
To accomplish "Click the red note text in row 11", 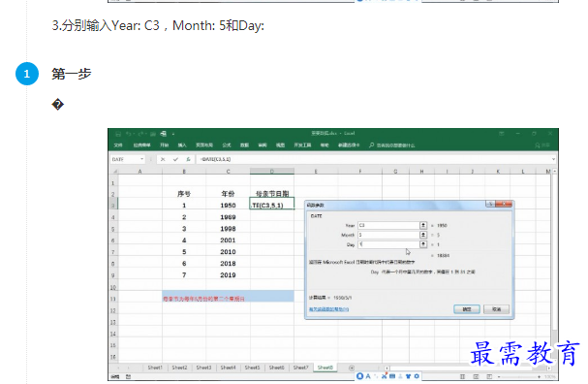I will 204,299.
